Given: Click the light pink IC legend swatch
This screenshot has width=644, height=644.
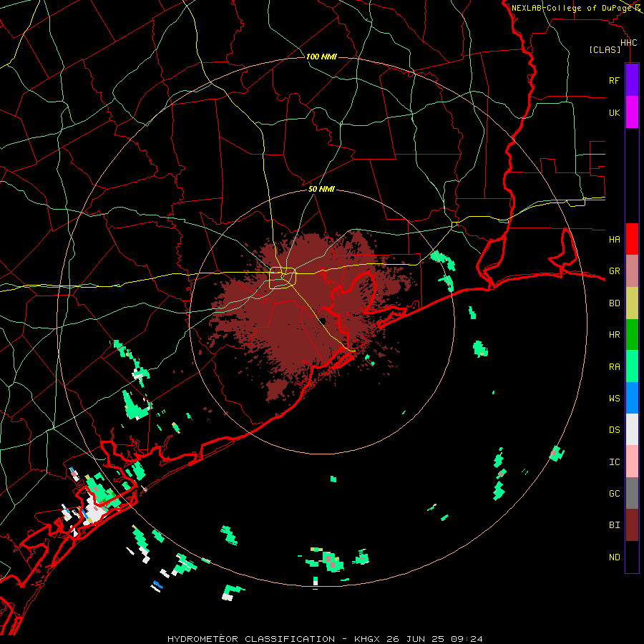Looking at the screenshot, I should (632, 462).
